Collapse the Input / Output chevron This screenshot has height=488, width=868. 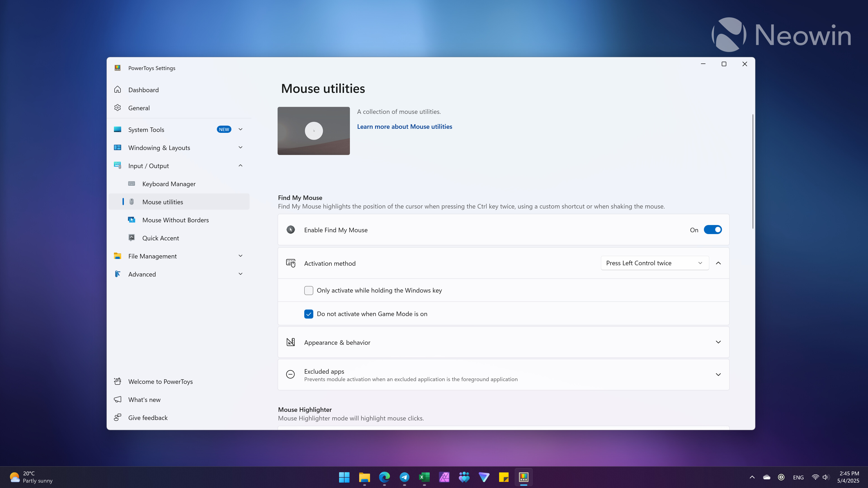tap(241, 165)
